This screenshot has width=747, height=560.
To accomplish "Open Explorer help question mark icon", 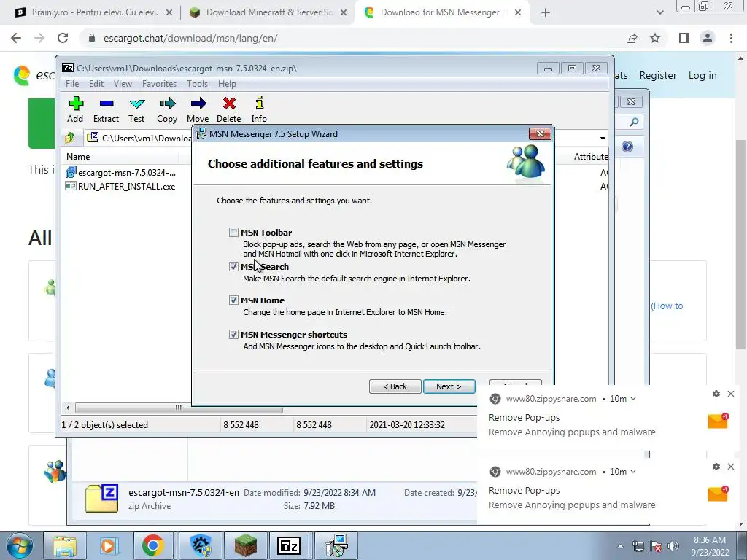I will pyautogui.click(x=627, y=147).
